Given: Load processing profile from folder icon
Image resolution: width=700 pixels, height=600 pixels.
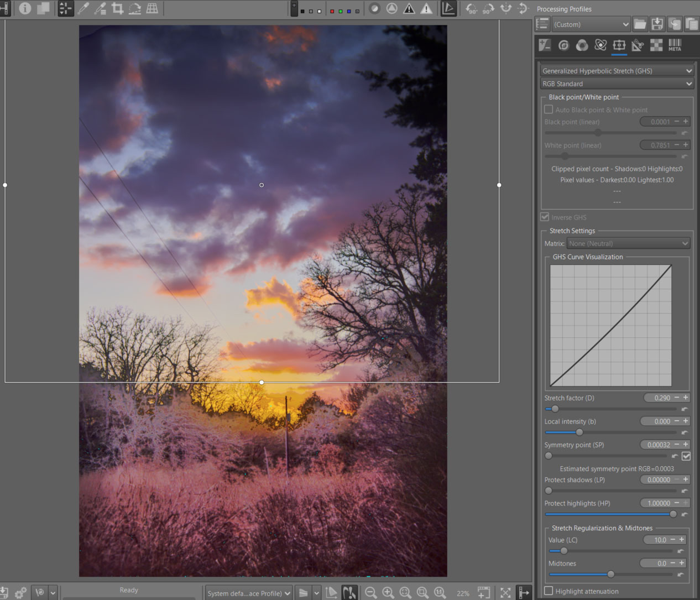Looking at the screenshot, I should click(x=640, y=24).
